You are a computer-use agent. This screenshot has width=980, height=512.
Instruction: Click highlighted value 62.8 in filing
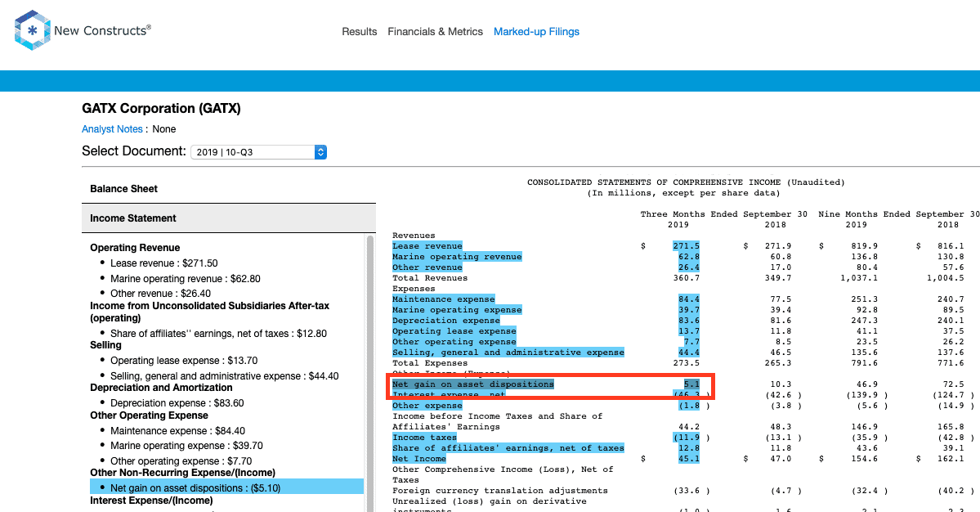pyautogui.click(x=689, y=257)
